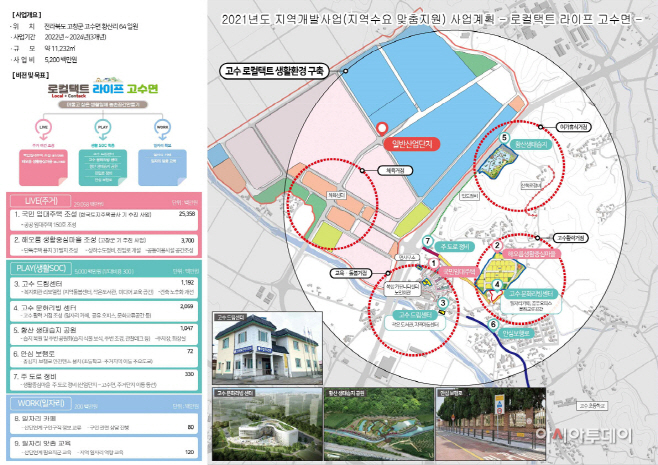
Task: Click the teal PLAY summary card
Action: (103, 167)
